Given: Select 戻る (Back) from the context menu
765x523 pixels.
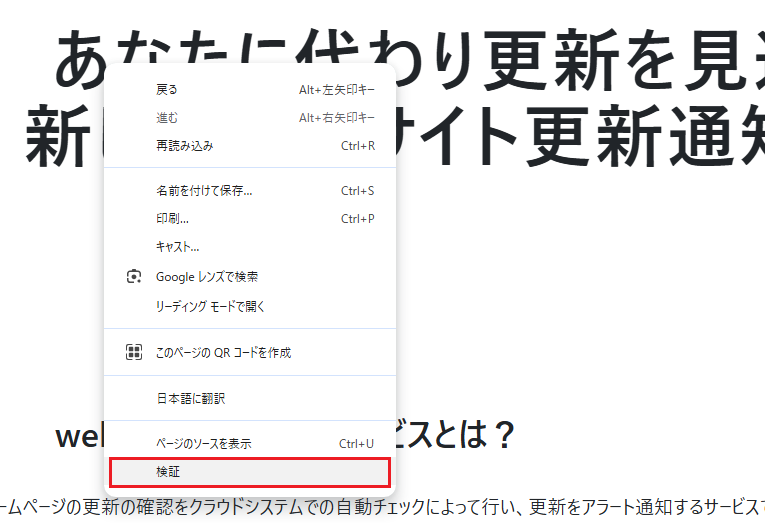Looking at the screenshot, I should tap(167, 90).
